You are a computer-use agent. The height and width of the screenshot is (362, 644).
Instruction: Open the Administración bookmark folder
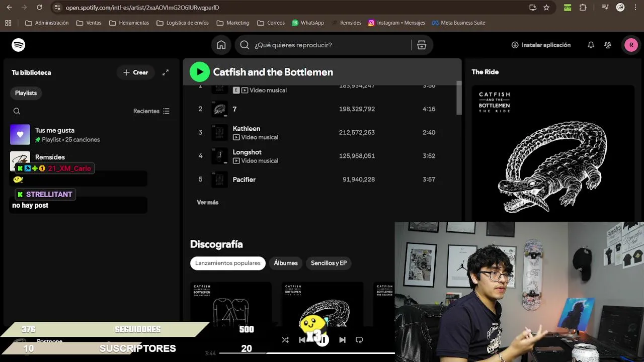(x=47, y=23)
